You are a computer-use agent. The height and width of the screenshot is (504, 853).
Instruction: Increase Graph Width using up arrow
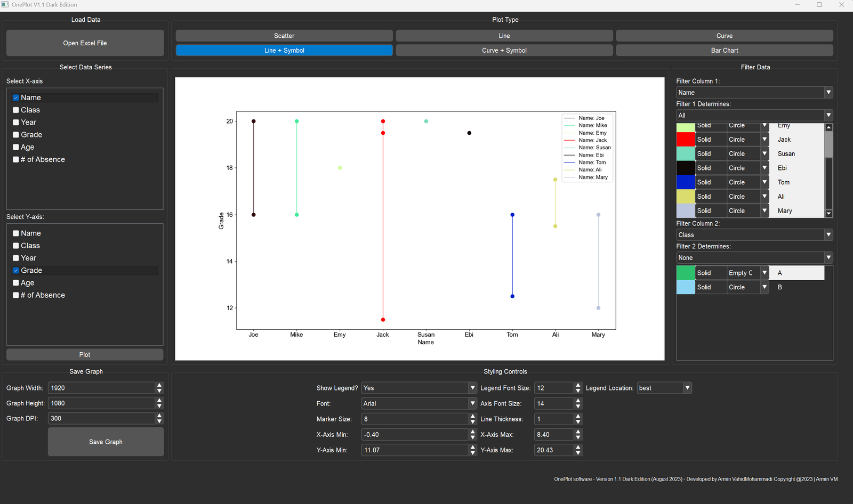click(x=159, y=385)
